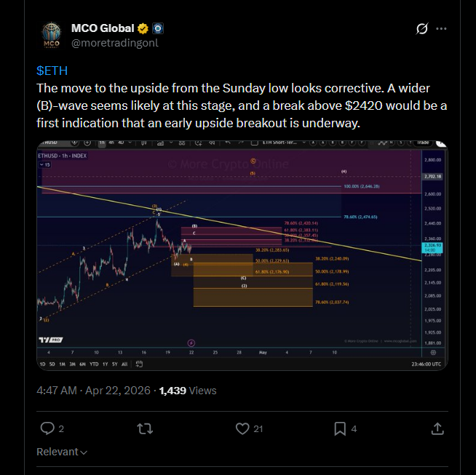Open the Grok actions icon
The height and width of the screenshot is (475, 476).
coord(421,29)
